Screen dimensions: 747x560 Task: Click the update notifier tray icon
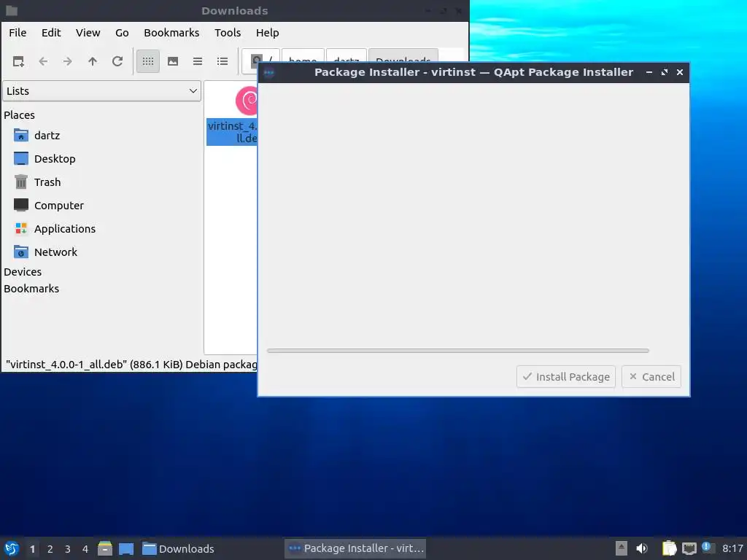click(x=708, y=548)
